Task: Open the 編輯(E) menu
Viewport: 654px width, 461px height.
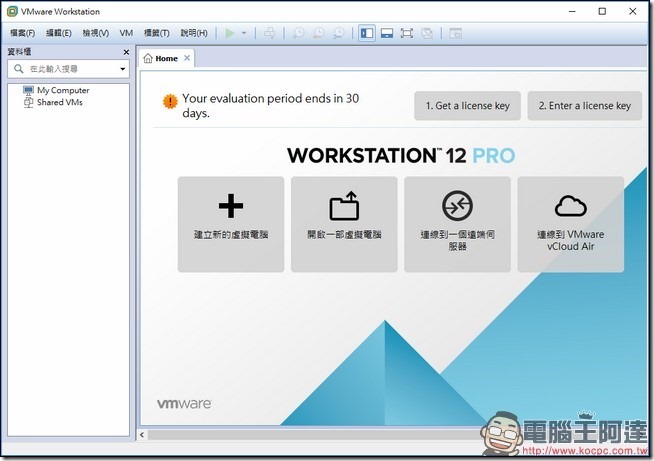Action: pos(59,33)
